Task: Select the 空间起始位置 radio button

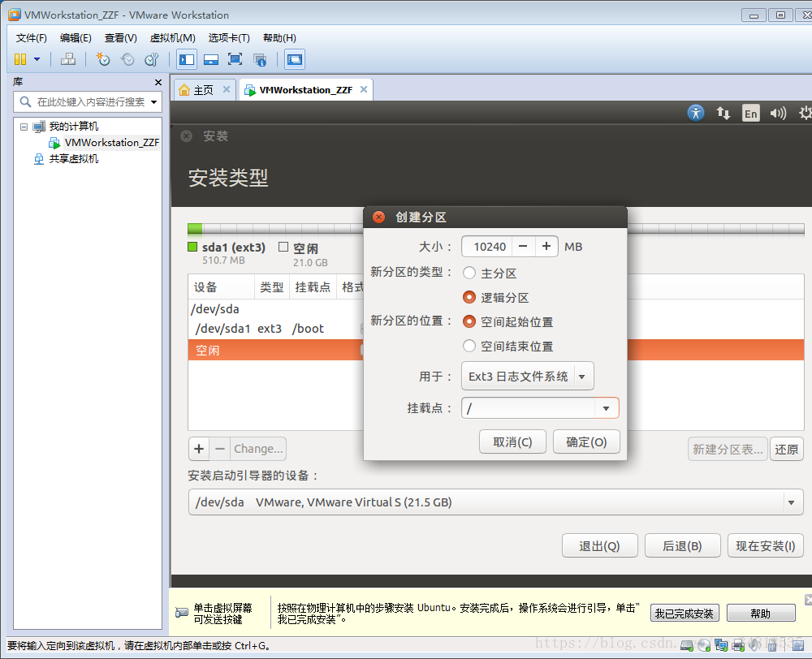Action: (x=469, y=321)
